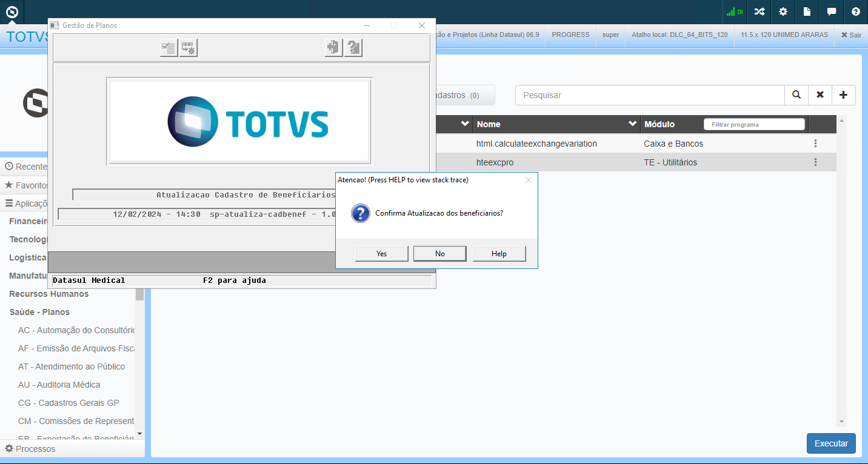Open the settings gear in the top bar

(783, 12)
